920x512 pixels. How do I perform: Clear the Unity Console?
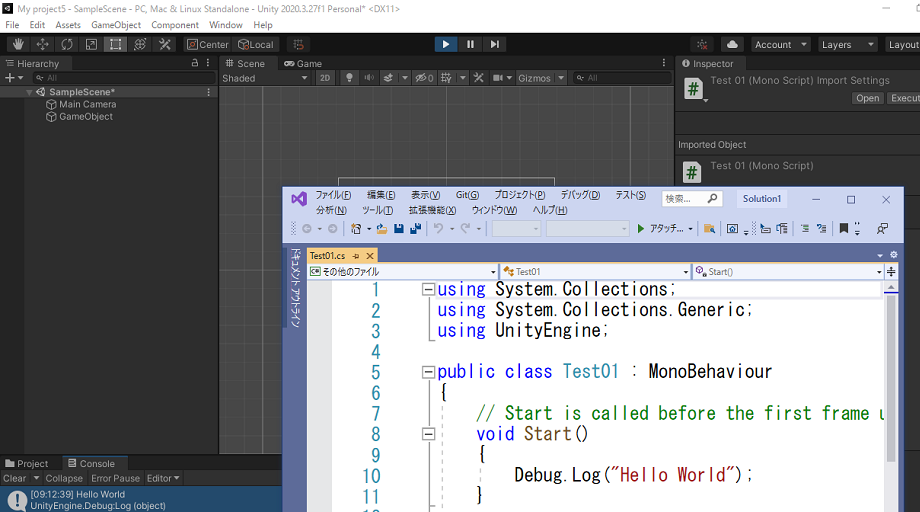tap(15, 478)
